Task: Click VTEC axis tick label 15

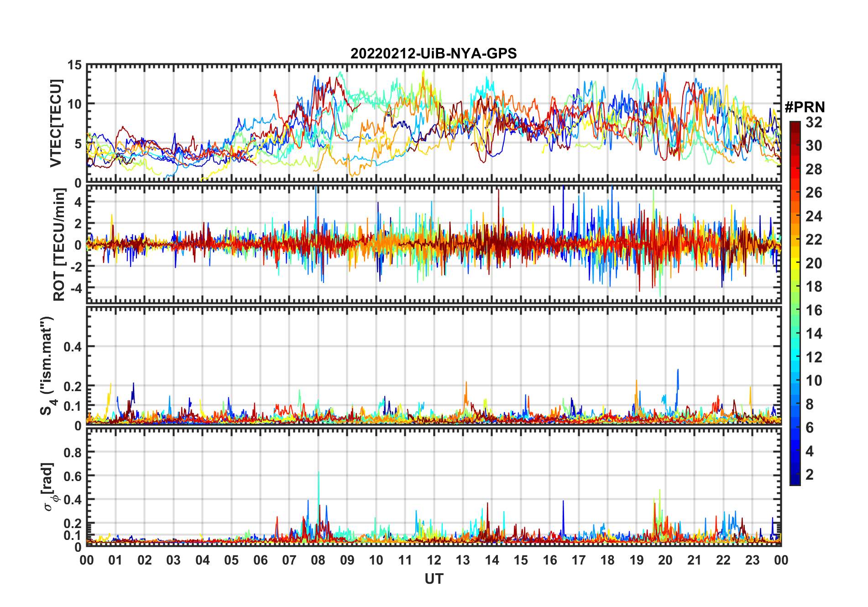Action: [x=75, y=65]
